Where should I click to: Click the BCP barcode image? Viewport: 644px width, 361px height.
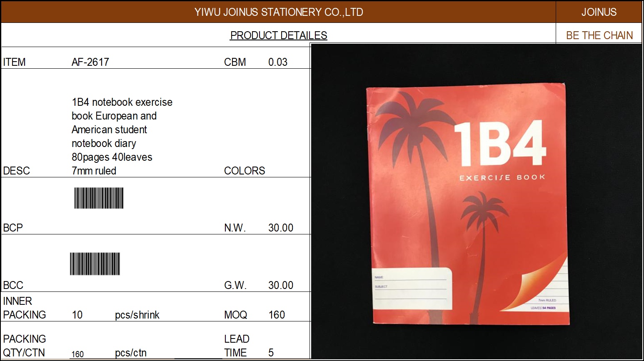99,198
